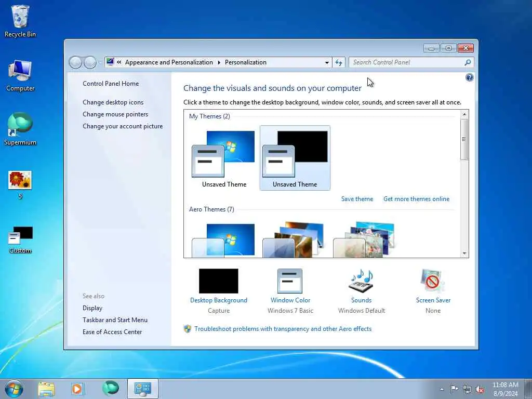This screenshot has width=532, height=399.
Task: Click the Back navigation button
Action: [75, 62]
